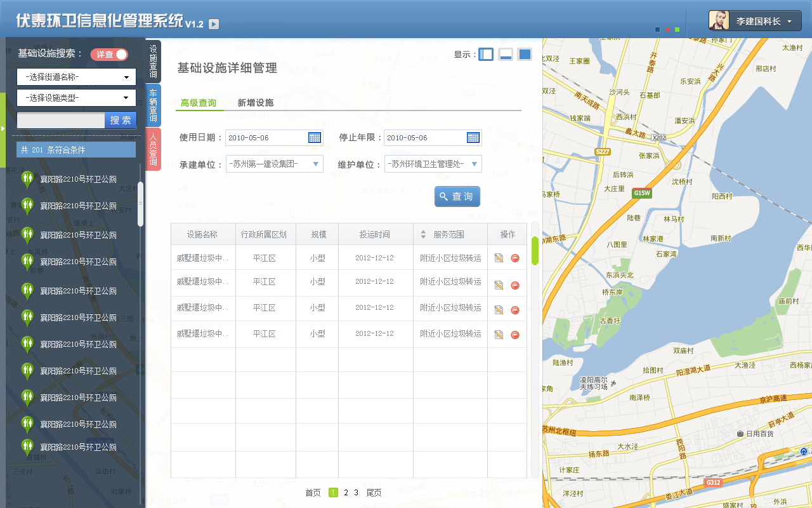Click bottom-most toilet marker icon in results list

pyautogui.click(x=27, y=448)
